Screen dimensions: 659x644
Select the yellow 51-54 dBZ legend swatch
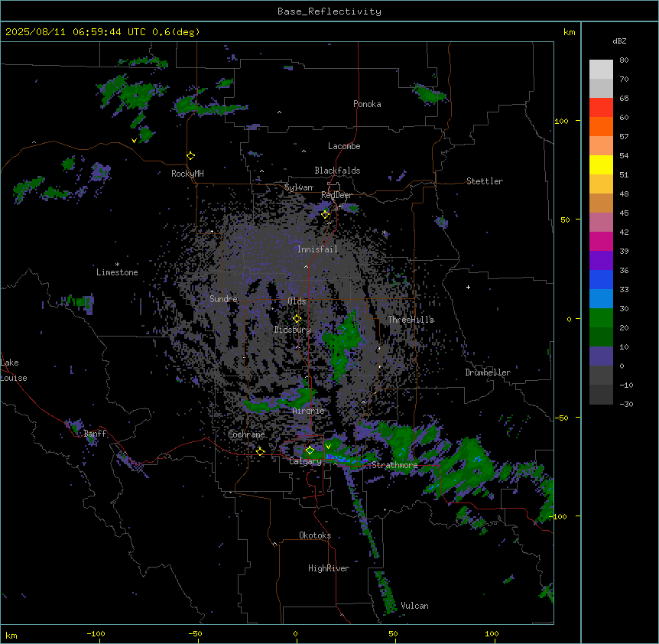(601, 164)
